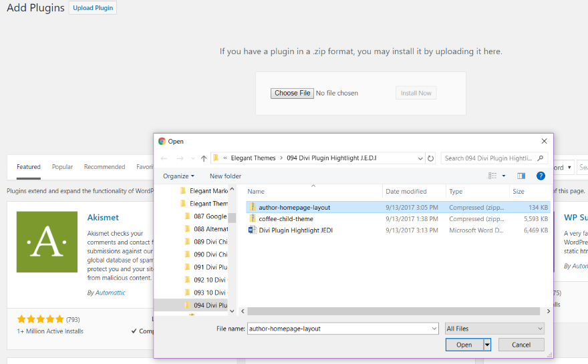Click the Up one level arrow icon
Viewport: 588px width, 364px height.
point(204,158)
